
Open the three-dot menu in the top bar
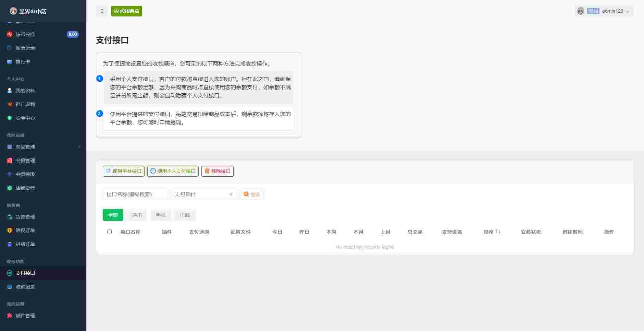[102, 11]
